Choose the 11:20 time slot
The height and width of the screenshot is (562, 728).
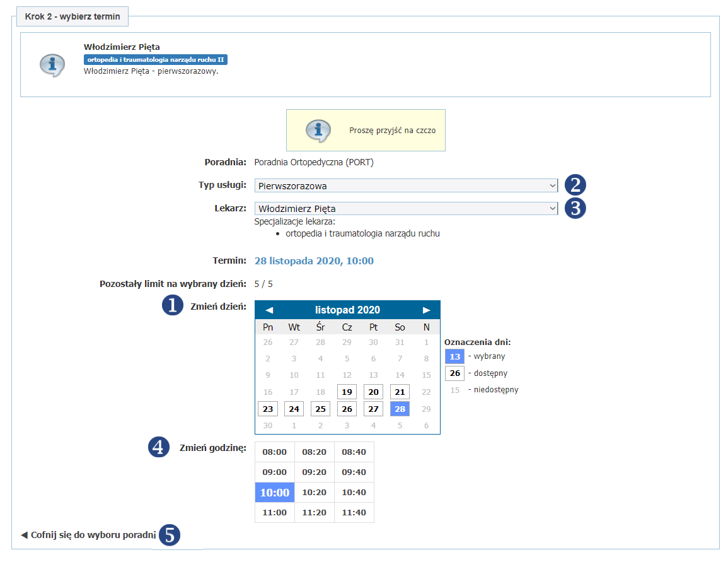click(x=315, y=512)
